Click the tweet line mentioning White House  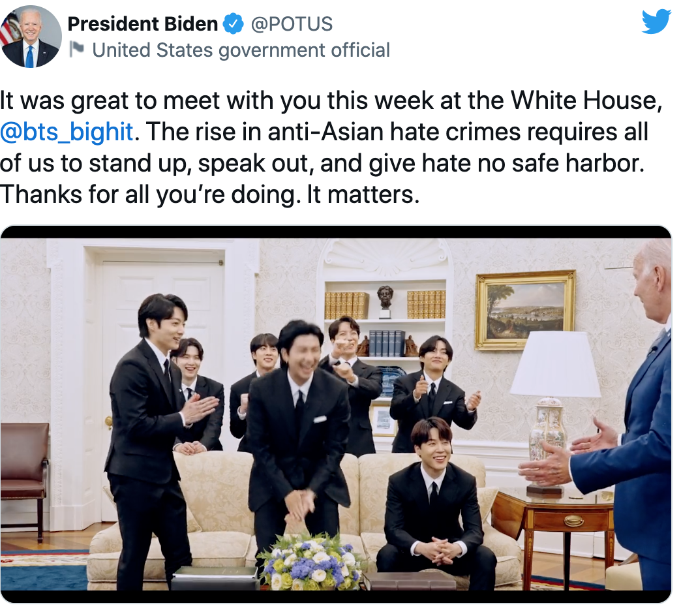331,100
